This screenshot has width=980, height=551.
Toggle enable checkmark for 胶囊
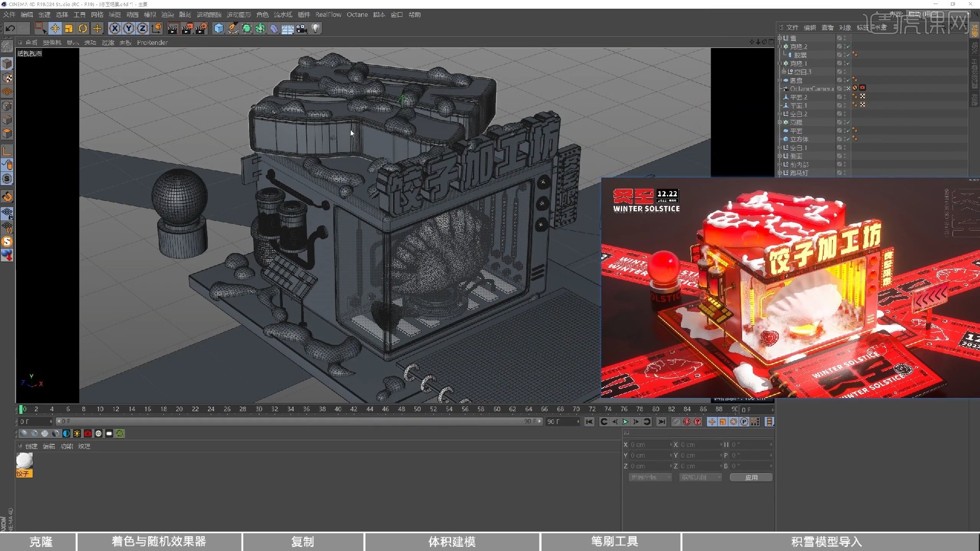click(848, 55)
